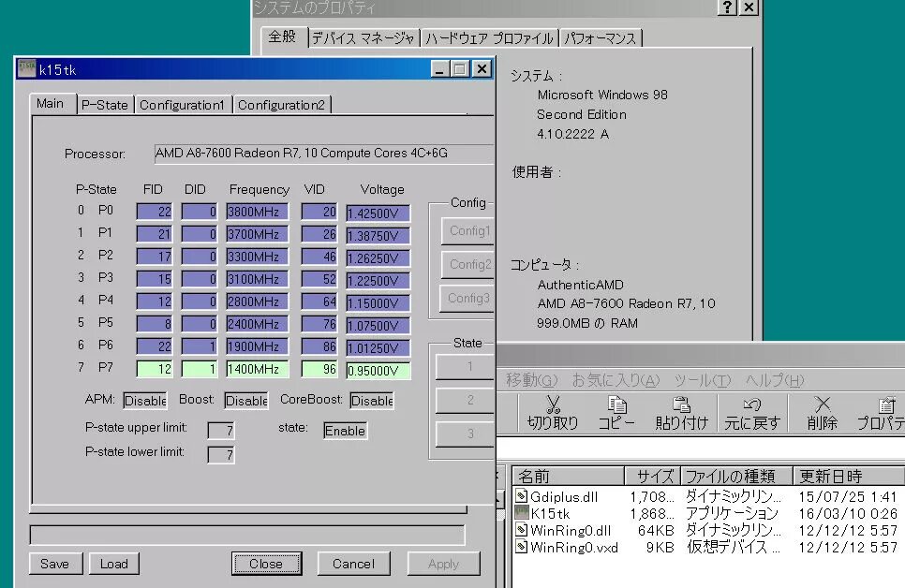Open the パフォーマンス tab
This screenshot has width=905, height=588.
(x=601, y=38)
